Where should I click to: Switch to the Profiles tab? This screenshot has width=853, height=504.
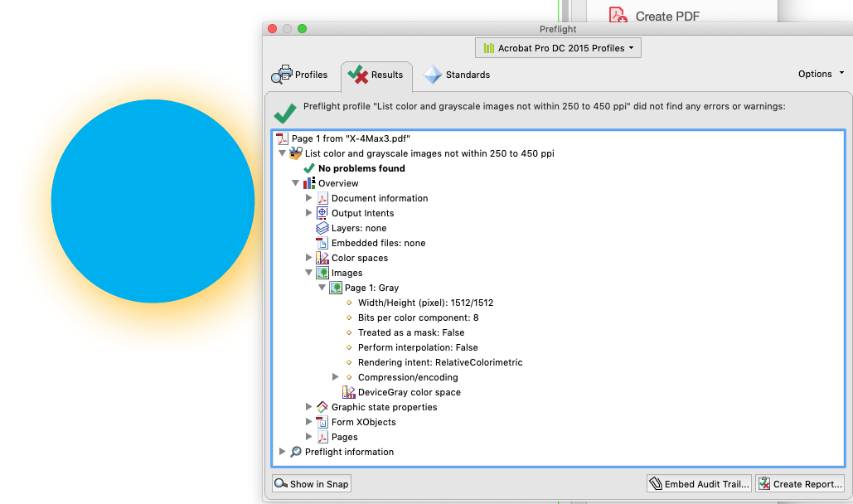coord(301,75)
